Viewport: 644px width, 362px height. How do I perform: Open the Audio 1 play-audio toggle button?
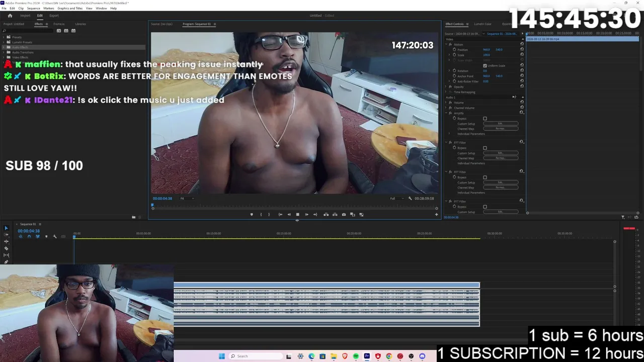514,97
